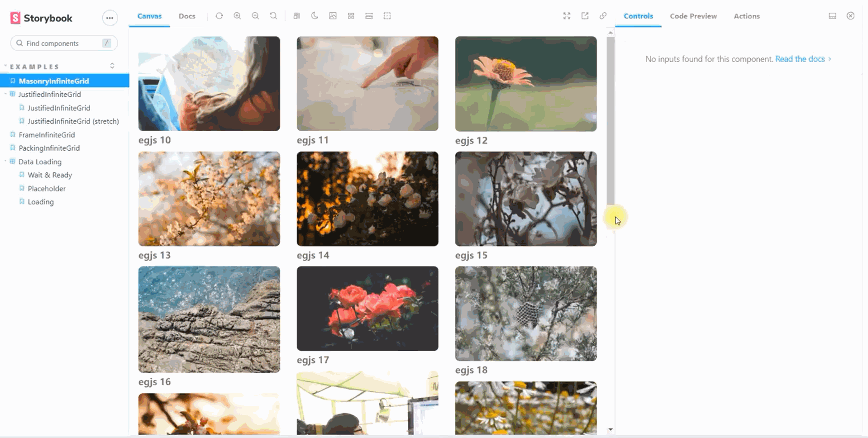Select the MasonryInfiniteGrid story
This screenshot has width=868, height=438.
pyautogui.click(x=65, y=81)
